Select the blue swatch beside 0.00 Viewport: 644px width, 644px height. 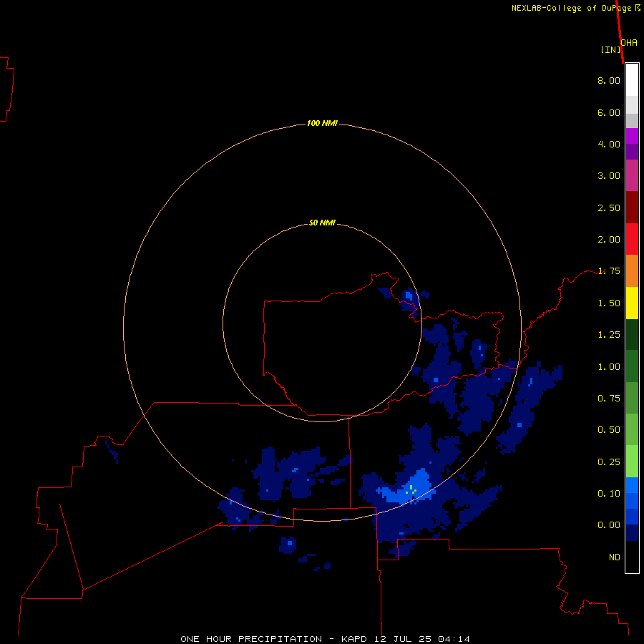pyautogui.click(x=632, y=517)
